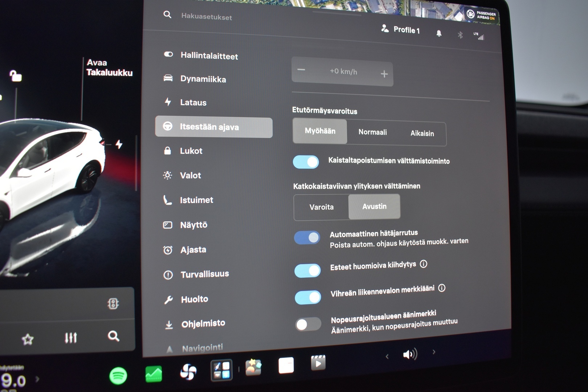588x392 pixels.
Task: Tap Avaa Takaluukku to open trunk
Action: click(109, 68)
